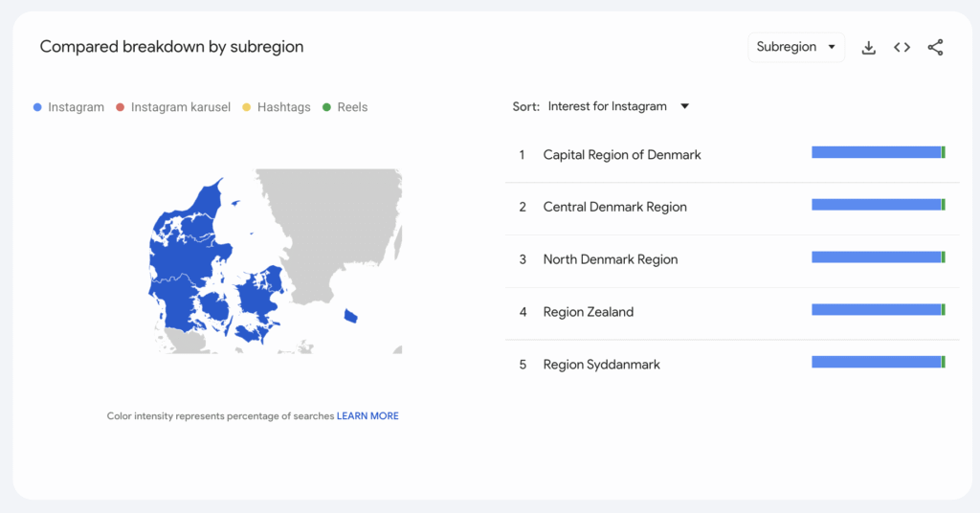Select the blue Instagram legend dot

[x=37, y=107]
